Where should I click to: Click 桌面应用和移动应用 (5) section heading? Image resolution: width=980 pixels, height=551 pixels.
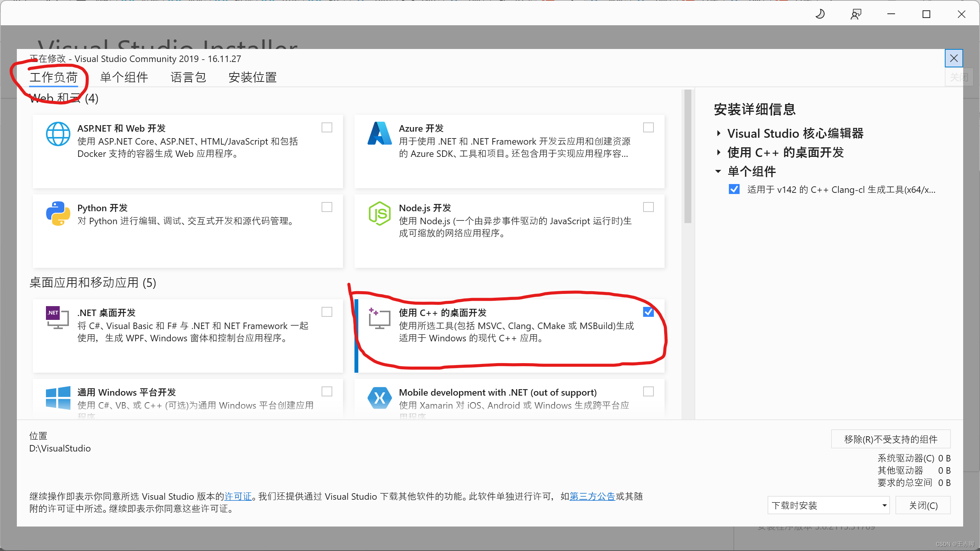[x=93, y=283]
